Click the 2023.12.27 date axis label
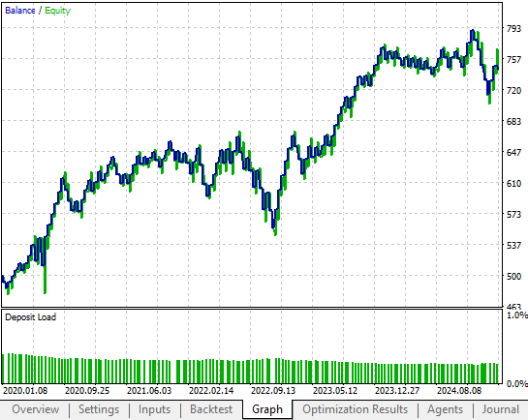 click(397, 391)
